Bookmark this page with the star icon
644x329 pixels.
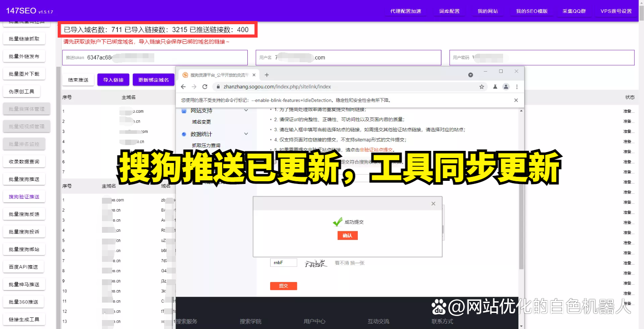[482, 86]
